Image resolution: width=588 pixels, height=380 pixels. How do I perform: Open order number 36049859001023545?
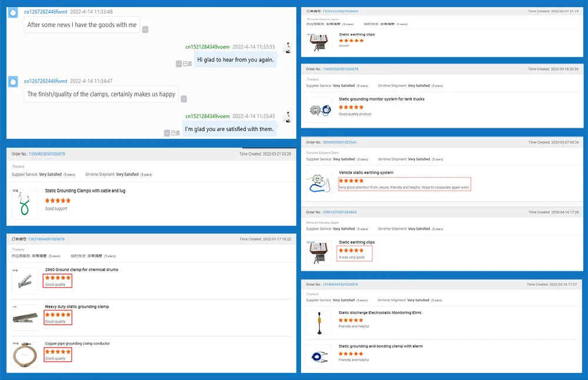coord(339,142)
